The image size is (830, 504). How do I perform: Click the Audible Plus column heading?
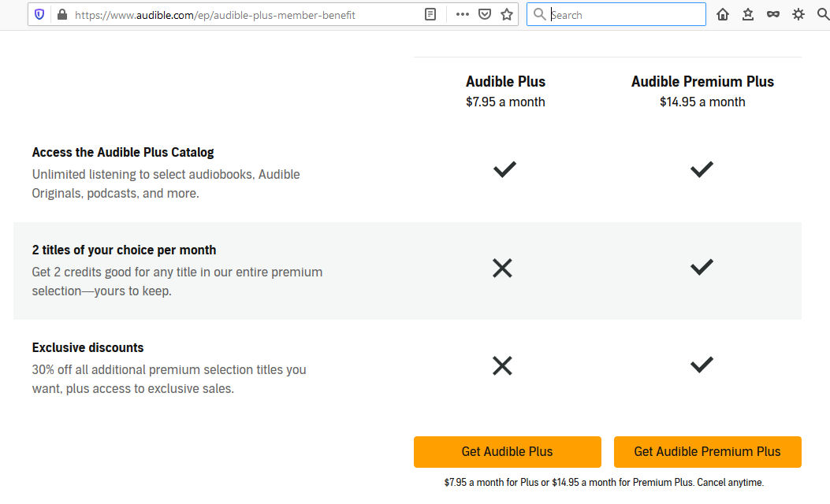[505, 82]
